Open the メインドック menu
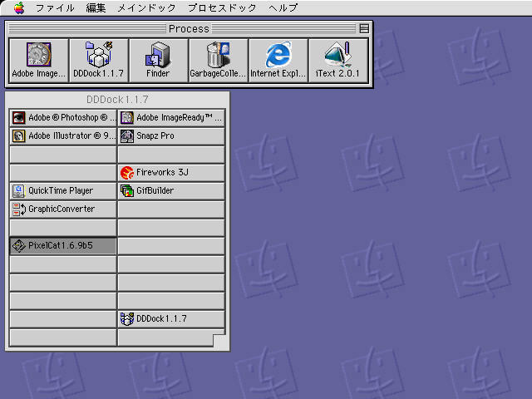Screen dimensions: 532x399 coord(146,7)
